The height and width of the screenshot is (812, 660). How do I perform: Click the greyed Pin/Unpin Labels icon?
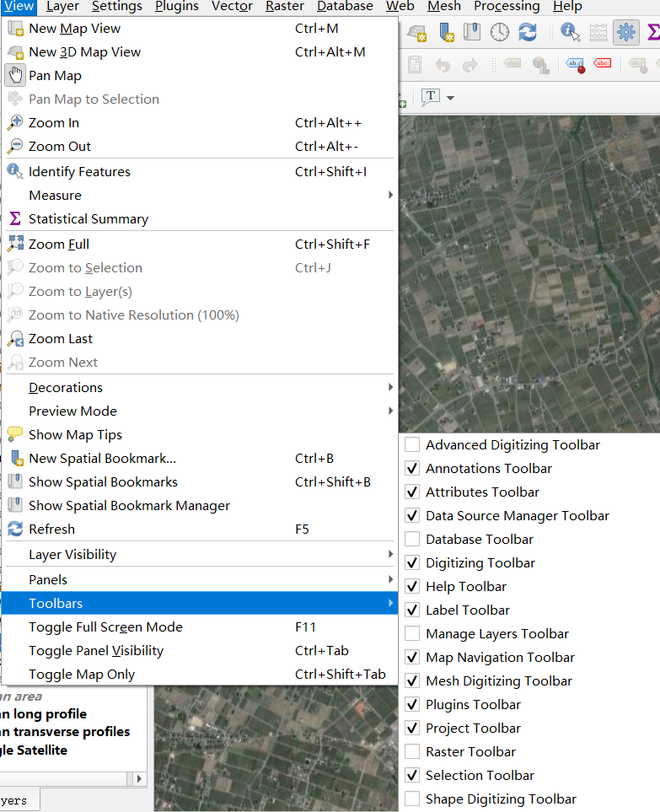tap(637, 65)
